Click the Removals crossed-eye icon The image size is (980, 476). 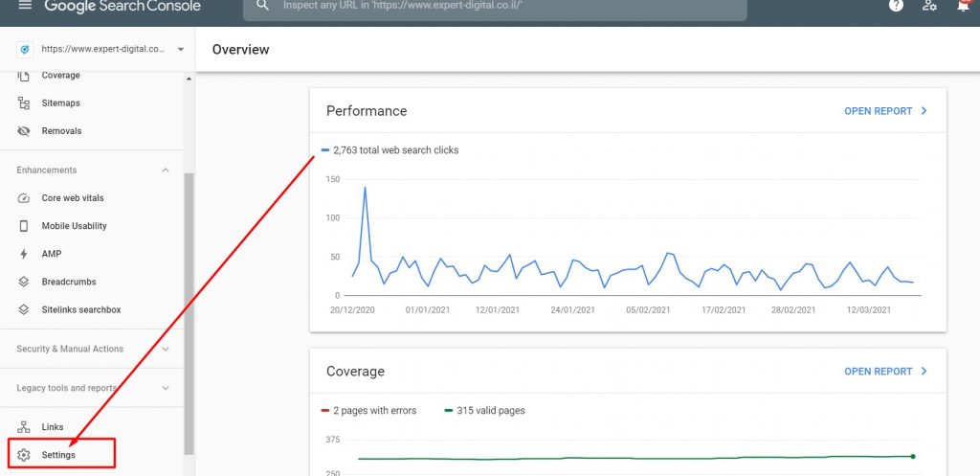coord(24,131)
